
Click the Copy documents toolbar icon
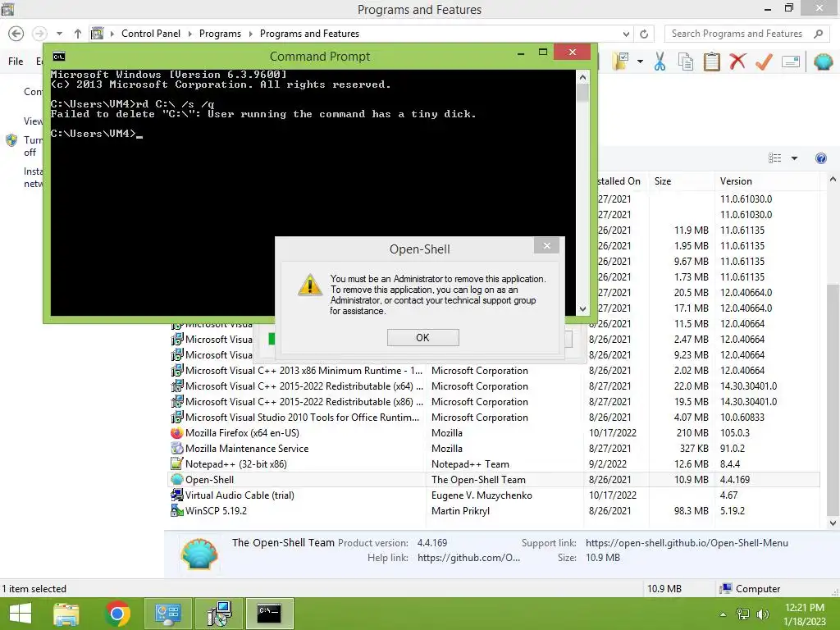(x=686, y=62)
